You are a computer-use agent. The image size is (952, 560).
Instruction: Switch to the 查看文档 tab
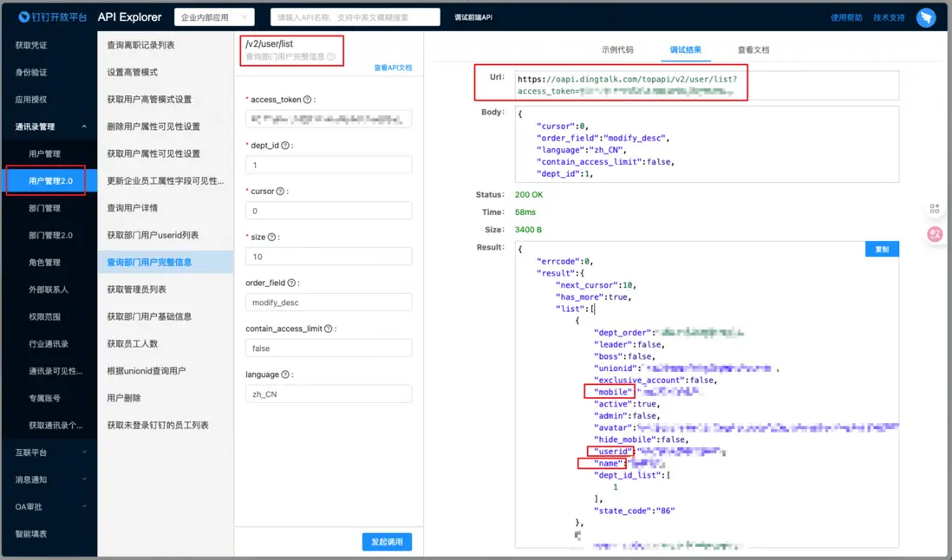[753, 49]
